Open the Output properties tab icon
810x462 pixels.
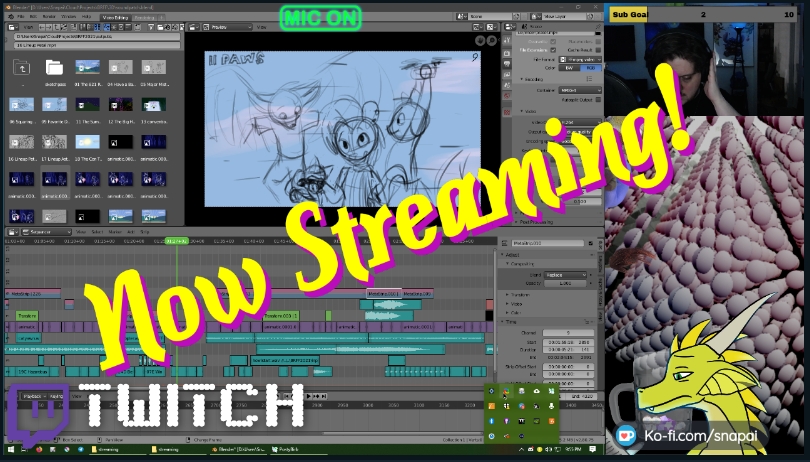(507, 64)
